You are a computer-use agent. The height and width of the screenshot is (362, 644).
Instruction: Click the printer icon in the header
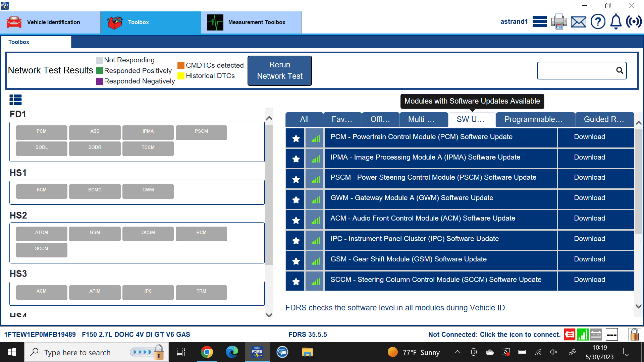coord(559,21)
